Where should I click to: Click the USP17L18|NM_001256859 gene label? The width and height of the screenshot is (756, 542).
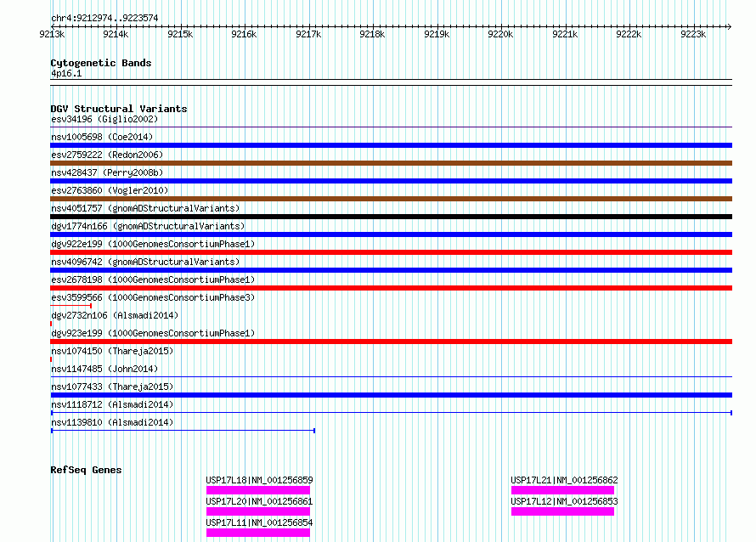pos(259,480)
